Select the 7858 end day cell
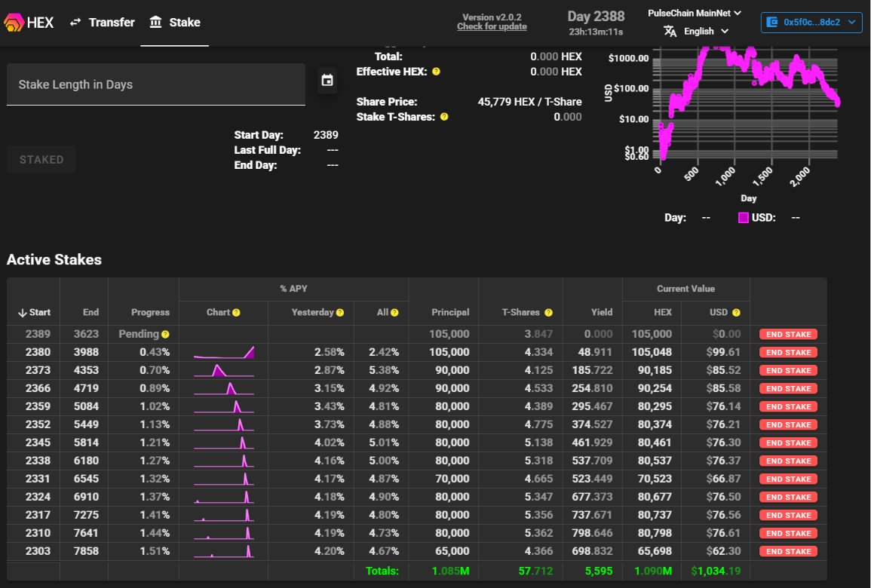The width and height of the screenshot is (871, 588). (86, 551)
